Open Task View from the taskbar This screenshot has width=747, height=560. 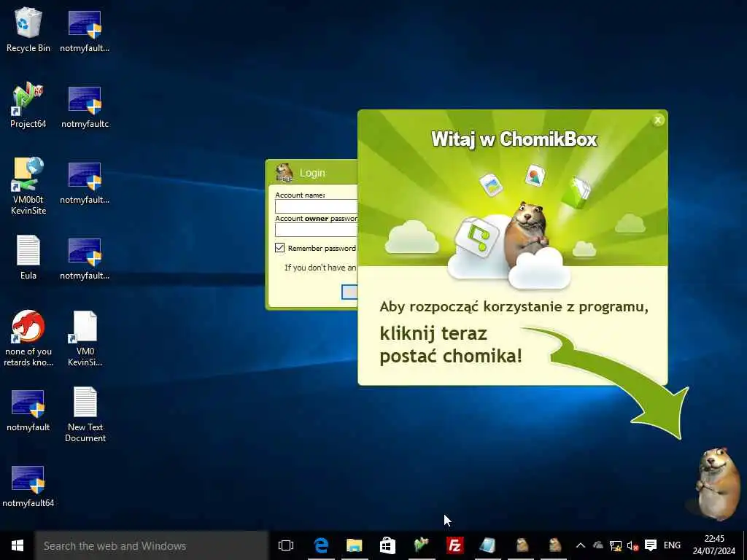pyautogui.click(x=286, y=545)
